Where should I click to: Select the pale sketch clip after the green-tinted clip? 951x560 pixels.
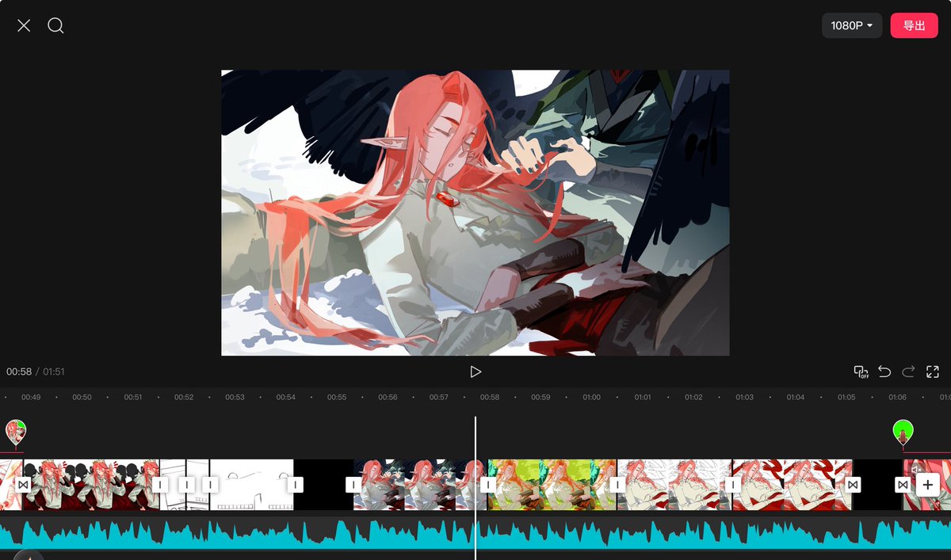675,485
